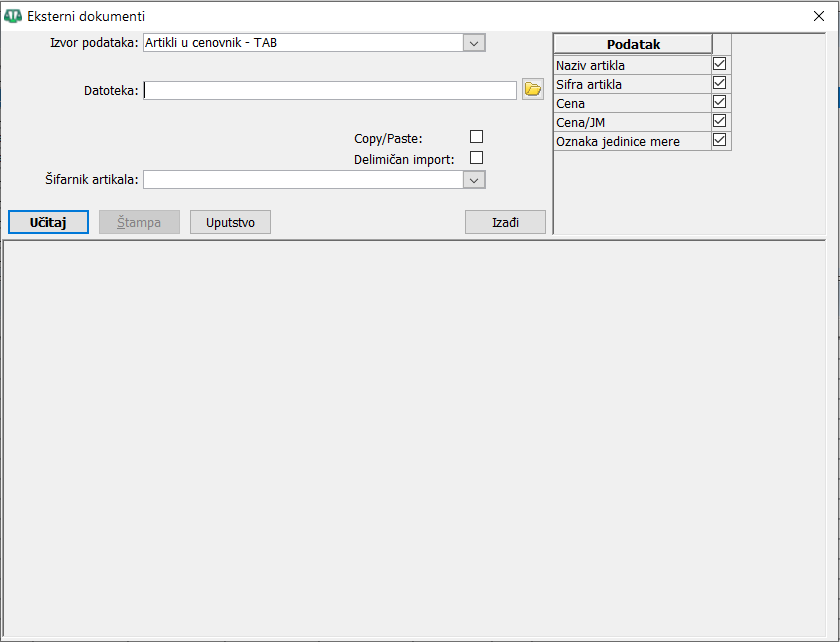Screen dimensions: 840x642
Task: Expand the Šifarnik artikala dropdown
Action: point(474,180)
